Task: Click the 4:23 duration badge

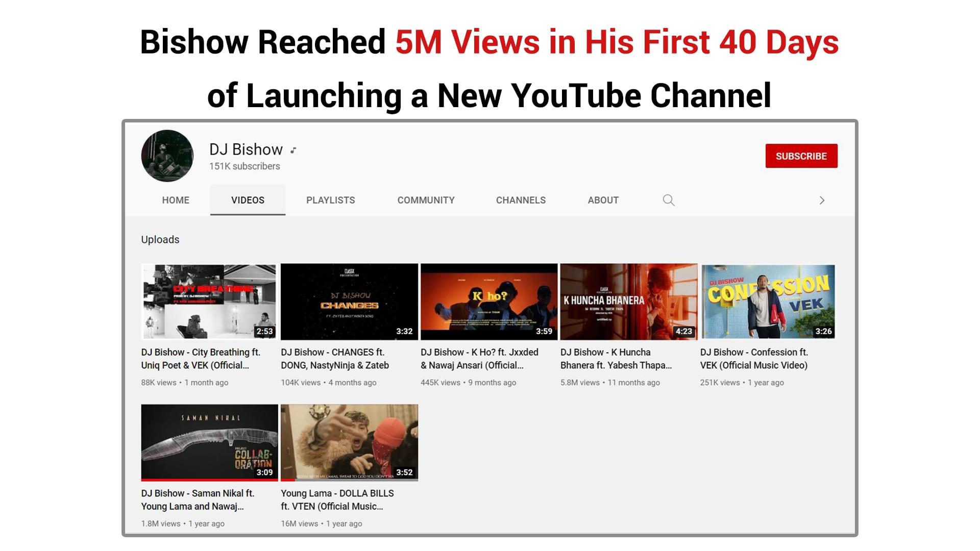Action: click(x=684, y=332)
